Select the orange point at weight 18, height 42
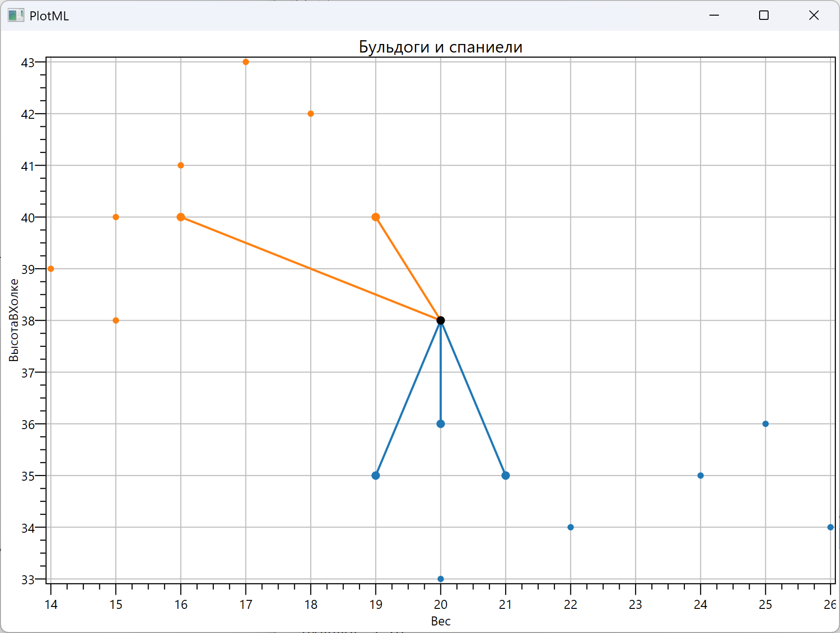840x633 pixels. point(311,114)
